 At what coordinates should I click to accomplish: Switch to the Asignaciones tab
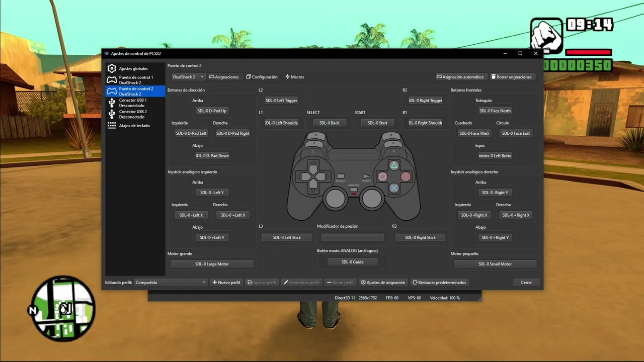224,77
